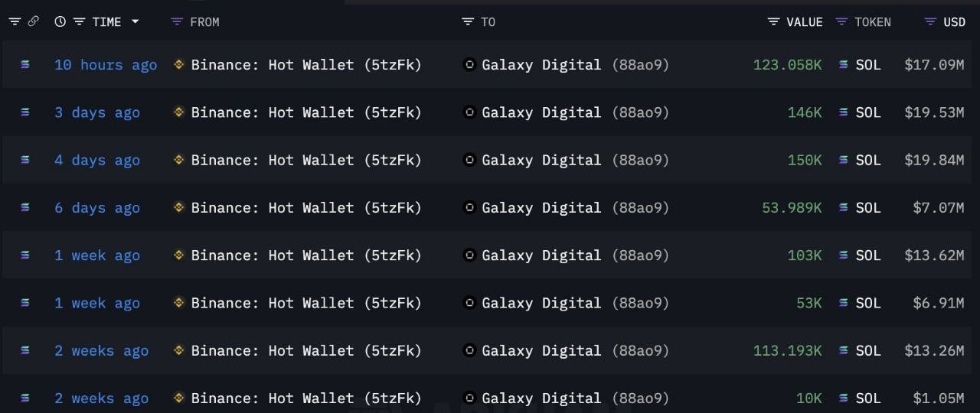Toggle the FROM column filter
Image resolution: width=980 pixels, height=413 pixels.
pos(177,21)
